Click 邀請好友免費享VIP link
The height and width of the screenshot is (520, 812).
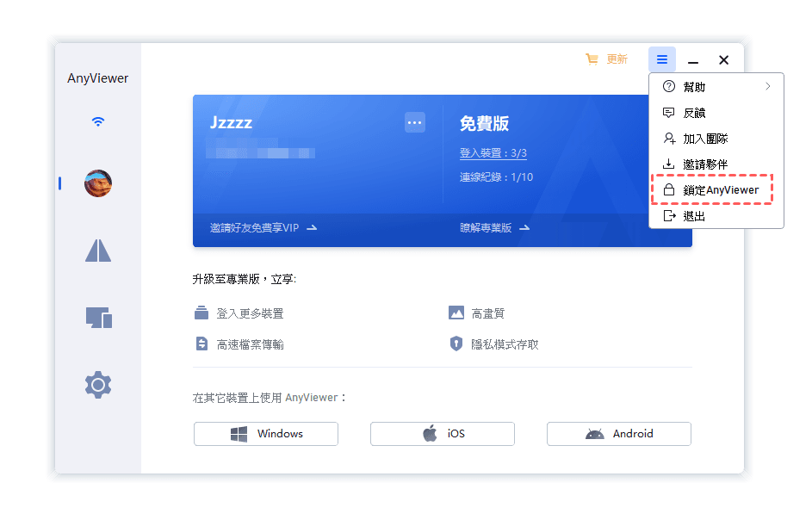[x=254, y=228]
